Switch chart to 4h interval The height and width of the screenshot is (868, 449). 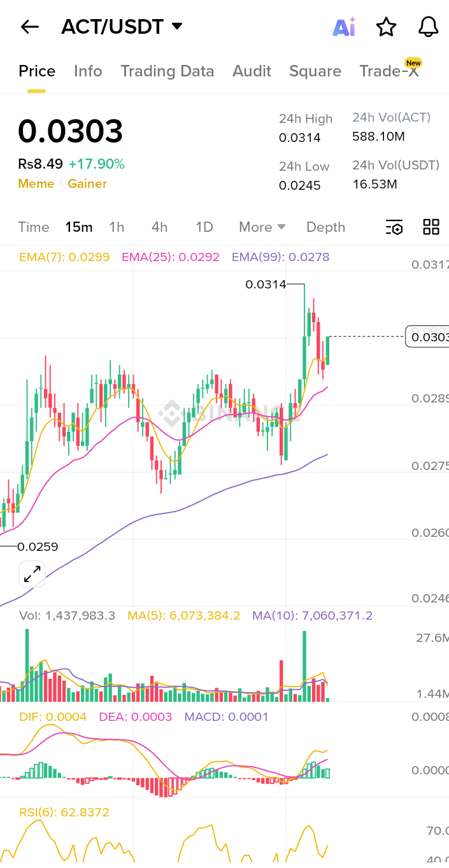pyautogui.click(x=159, y=227)
